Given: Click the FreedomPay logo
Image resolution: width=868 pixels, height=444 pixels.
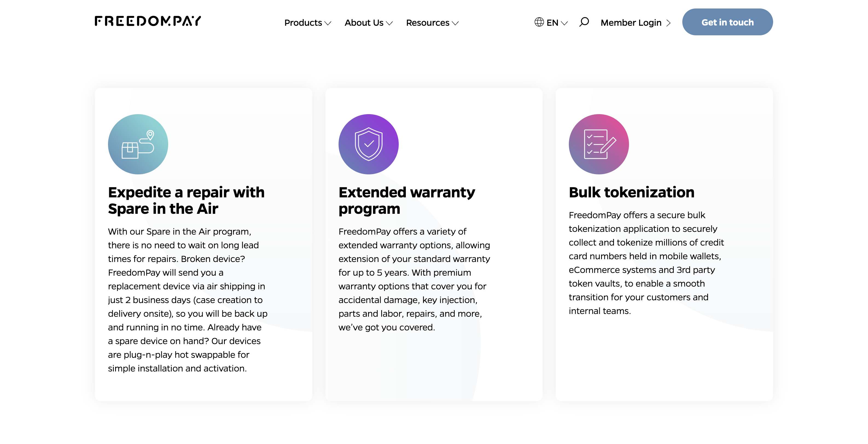Looking at the screenshot, I should click(148, 21).
